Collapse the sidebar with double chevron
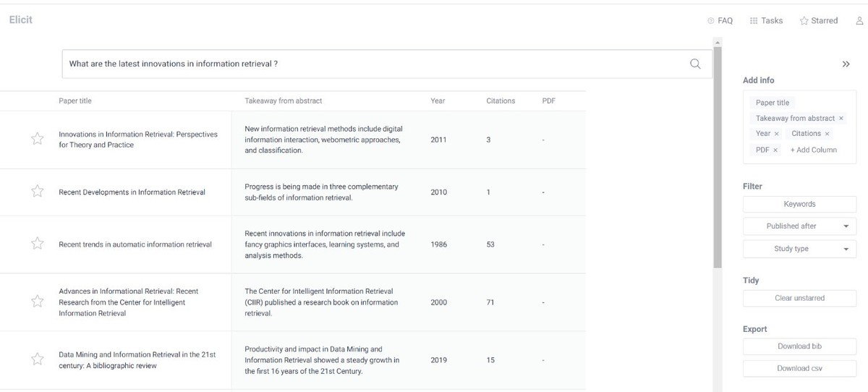 pos(846,64)
